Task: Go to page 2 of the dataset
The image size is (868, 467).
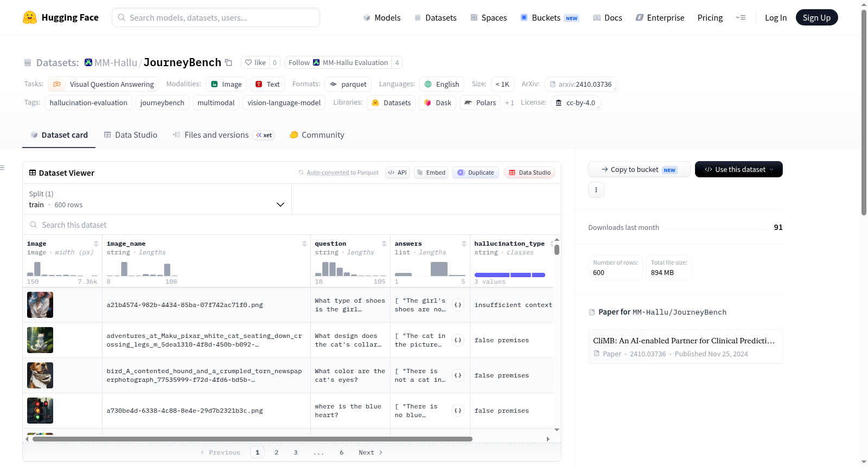Action: [277, 452]
